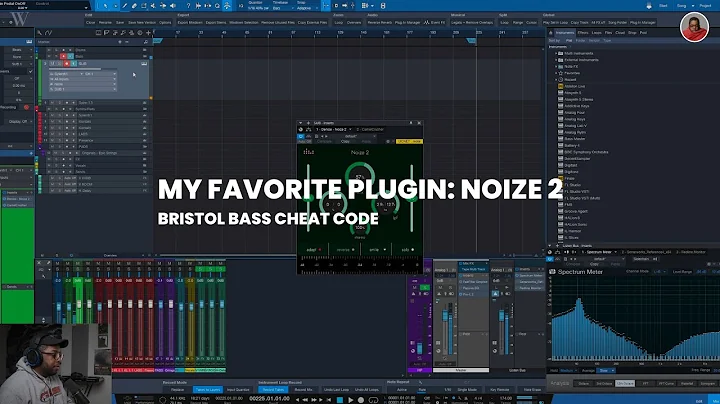Click the Export Stems button

coord(215,22)
